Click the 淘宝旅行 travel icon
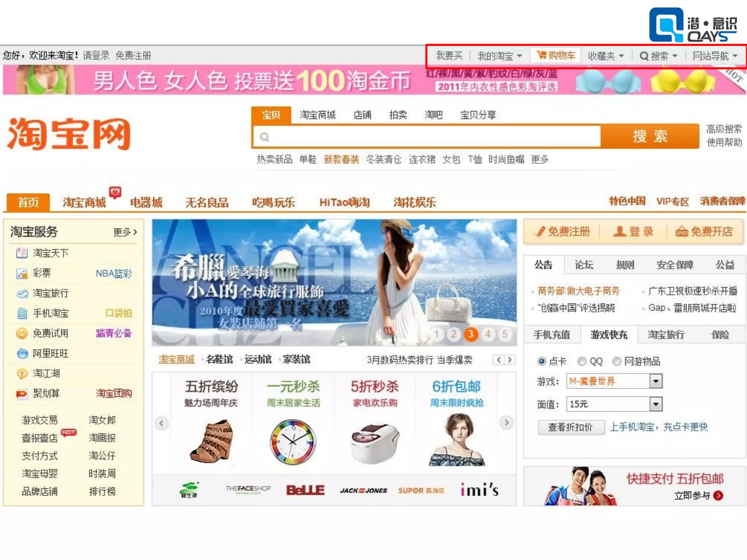Viewport: 747px width, 560px height. (22, 293)
